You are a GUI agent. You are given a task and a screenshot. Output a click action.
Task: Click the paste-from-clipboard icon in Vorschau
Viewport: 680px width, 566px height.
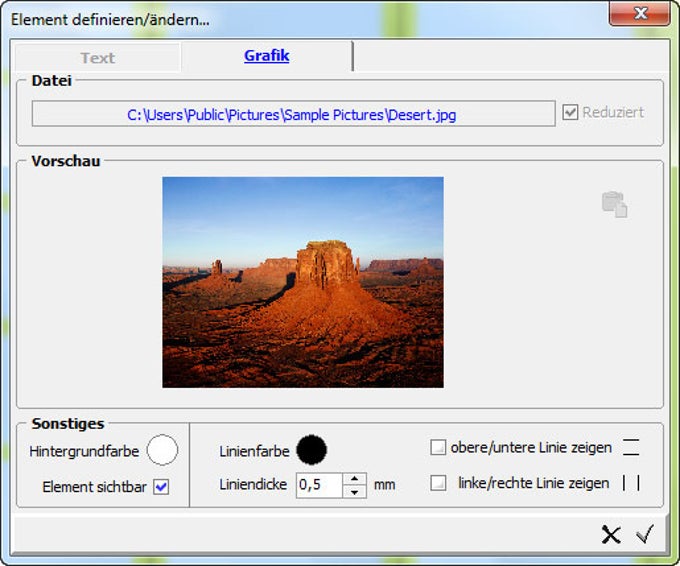tap(615, 204)
